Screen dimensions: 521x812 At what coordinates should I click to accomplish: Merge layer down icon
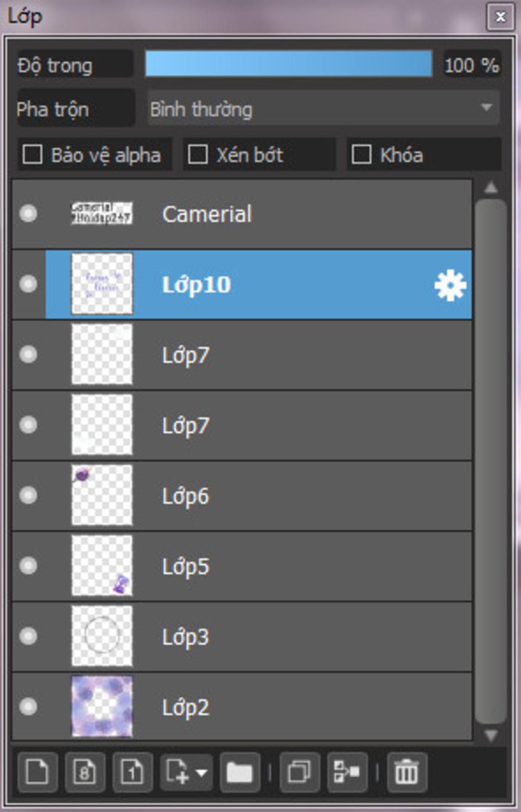point(347,772)
